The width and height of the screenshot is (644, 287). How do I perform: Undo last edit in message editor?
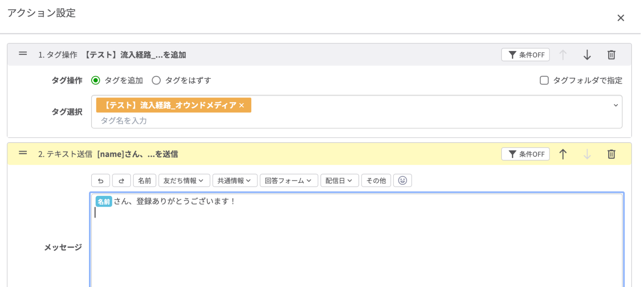pos(101,181)
